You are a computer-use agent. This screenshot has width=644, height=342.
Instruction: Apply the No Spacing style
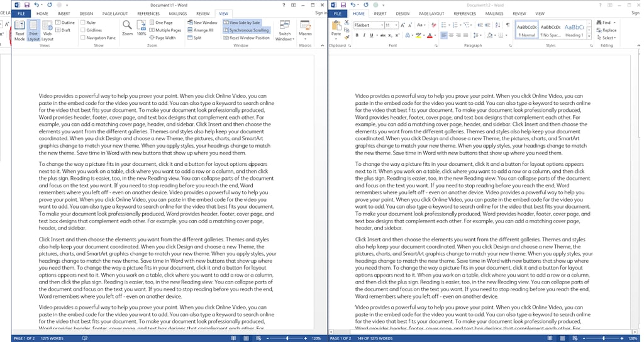point(550,30)
